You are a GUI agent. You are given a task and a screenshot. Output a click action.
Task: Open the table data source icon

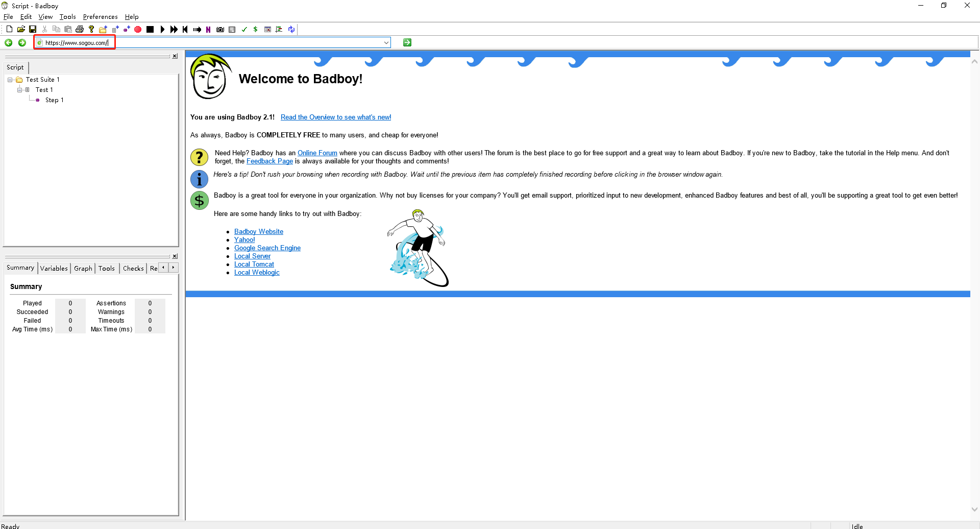click(x=267, y=29)
